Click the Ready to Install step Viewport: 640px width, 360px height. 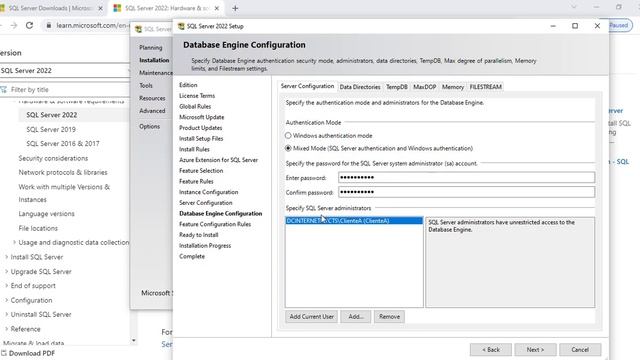point(198,235)
